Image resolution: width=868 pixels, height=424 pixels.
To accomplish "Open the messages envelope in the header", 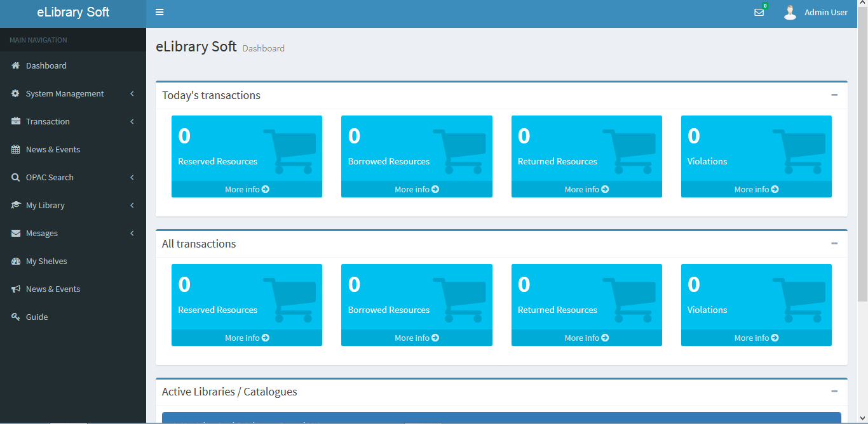I will click(x=759, y=12).
